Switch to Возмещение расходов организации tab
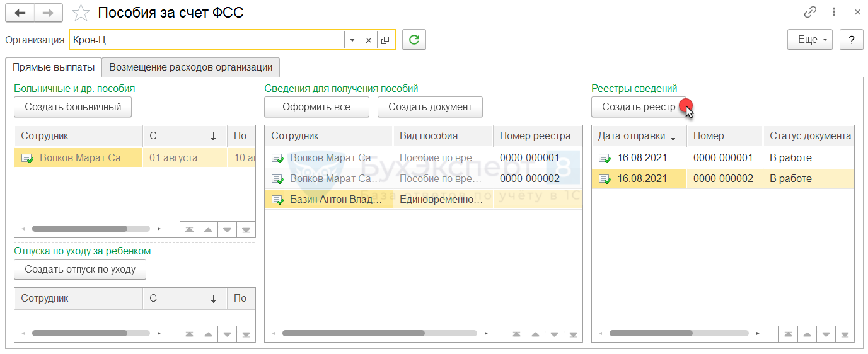Viewport: 868px width, 354px height. (x=190, y=67)
